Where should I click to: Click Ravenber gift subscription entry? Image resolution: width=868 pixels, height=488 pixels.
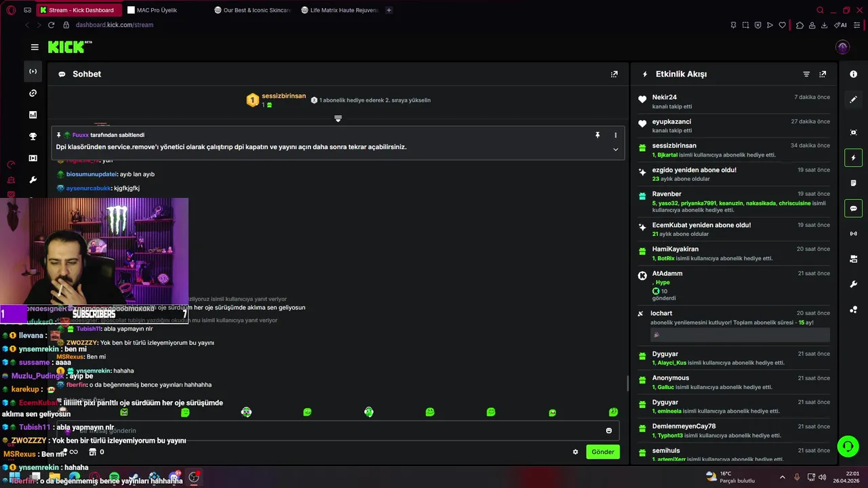[x=735, y=202]
